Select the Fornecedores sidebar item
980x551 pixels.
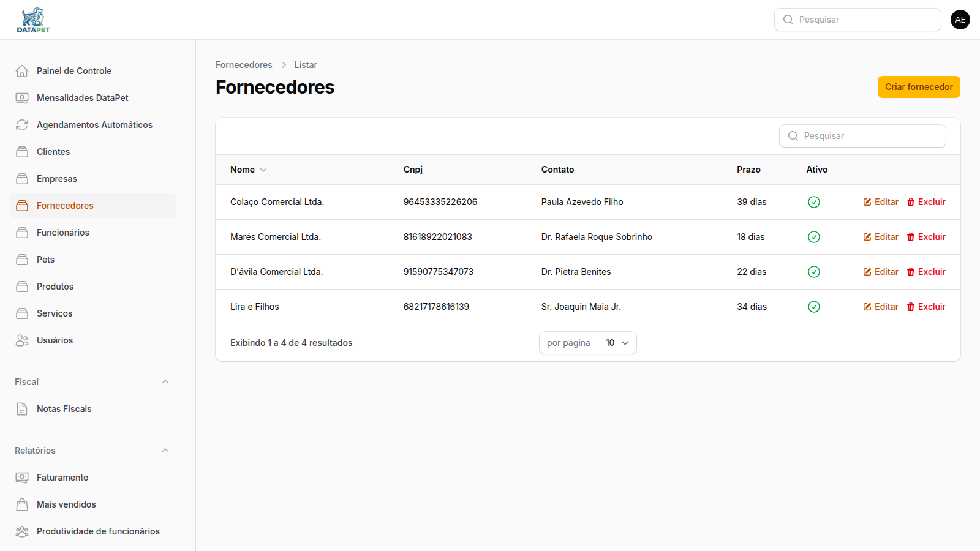93,206
